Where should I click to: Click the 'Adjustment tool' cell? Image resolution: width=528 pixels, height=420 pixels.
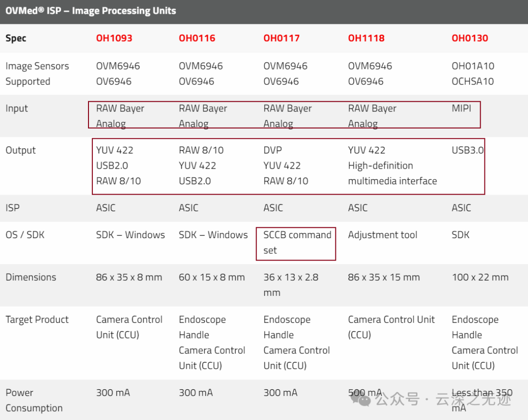pyautogui.click(x=382, y=235)
